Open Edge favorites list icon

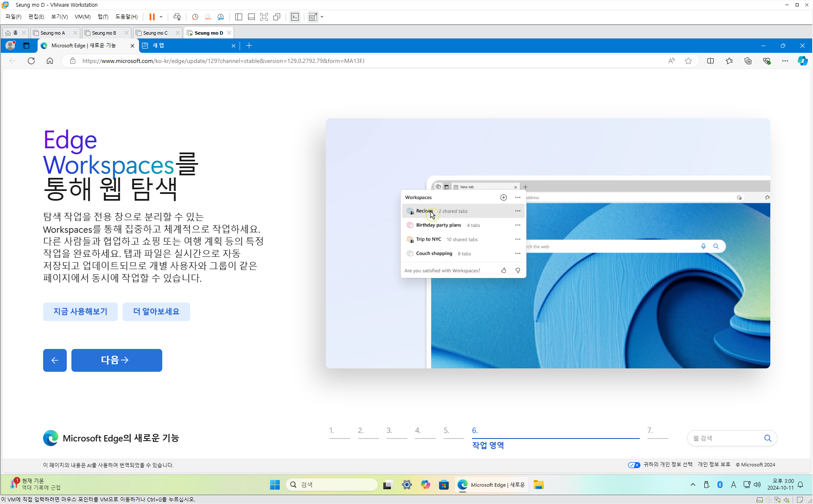pos(729,61)
